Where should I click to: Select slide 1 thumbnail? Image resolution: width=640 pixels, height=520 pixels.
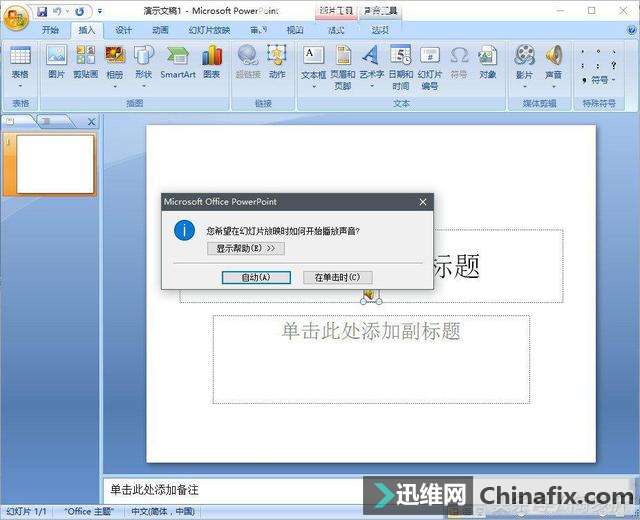pos(55,164)
